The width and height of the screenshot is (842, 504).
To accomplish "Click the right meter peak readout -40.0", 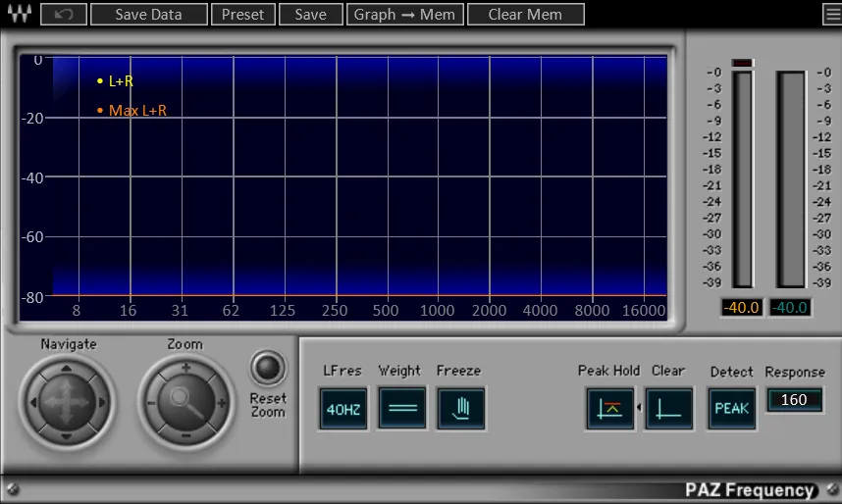I will point(789,308).
